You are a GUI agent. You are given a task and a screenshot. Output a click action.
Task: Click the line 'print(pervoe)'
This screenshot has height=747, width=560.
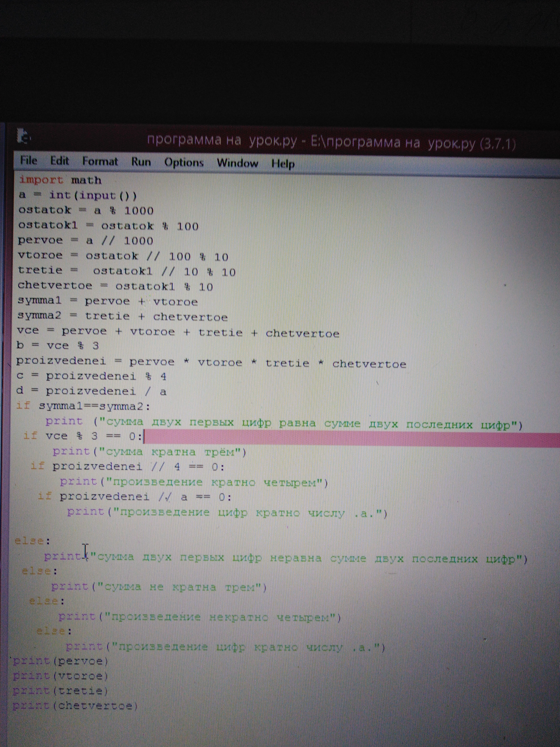[60, 661]
